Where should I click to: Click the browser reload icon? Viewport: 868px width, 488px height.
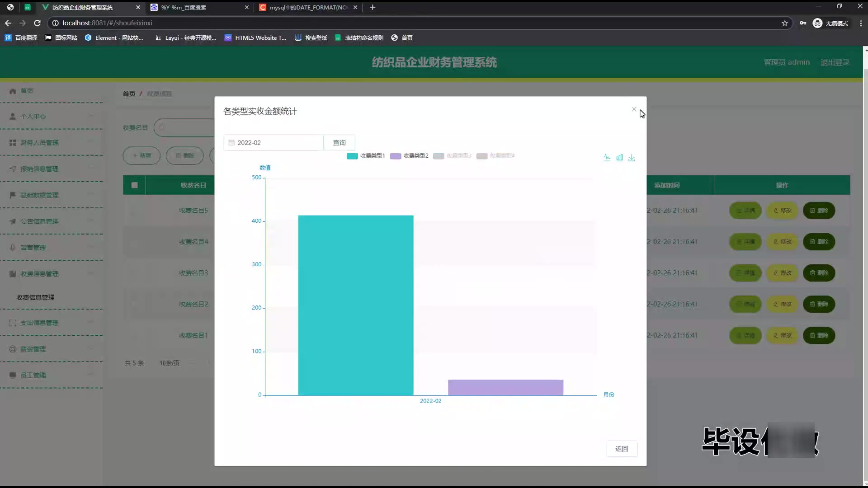coord(38,23)
